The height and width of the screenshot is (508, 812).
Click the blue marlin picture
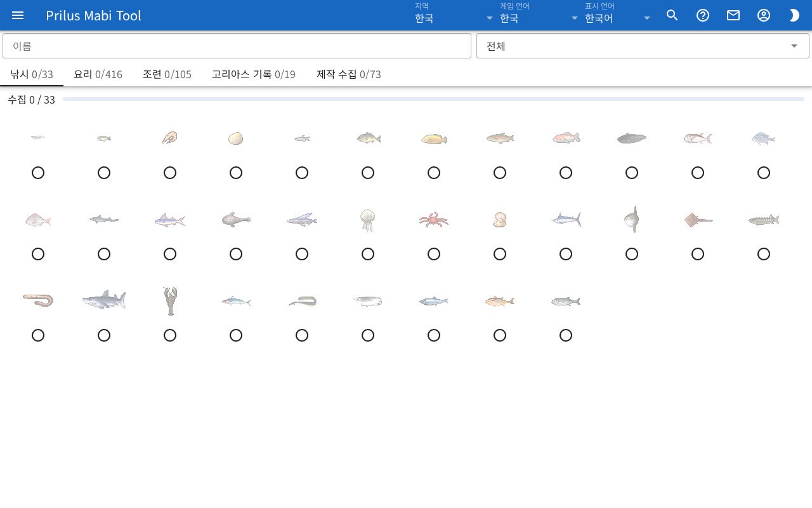click(x=566, y=220)
